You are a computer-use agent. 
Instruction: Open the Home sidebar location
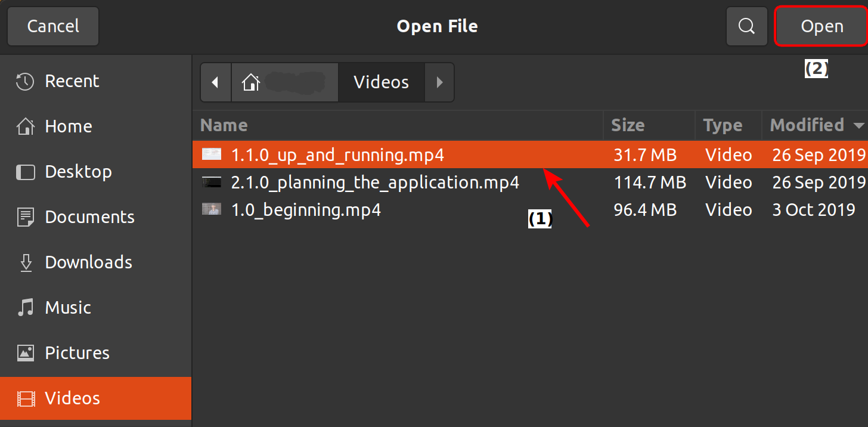coord(68,126)
